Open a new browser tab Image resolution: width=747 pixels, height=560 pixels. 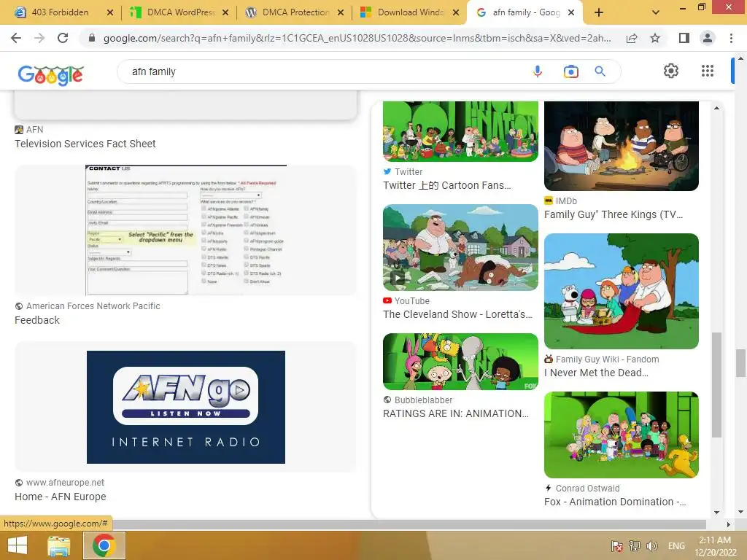(599, 13)
